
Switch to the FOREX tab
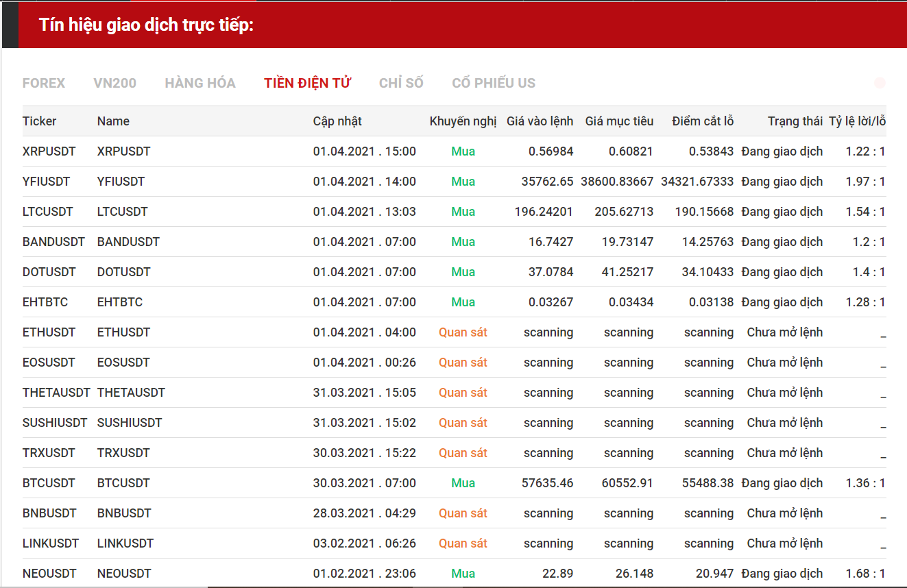point(44,83)
